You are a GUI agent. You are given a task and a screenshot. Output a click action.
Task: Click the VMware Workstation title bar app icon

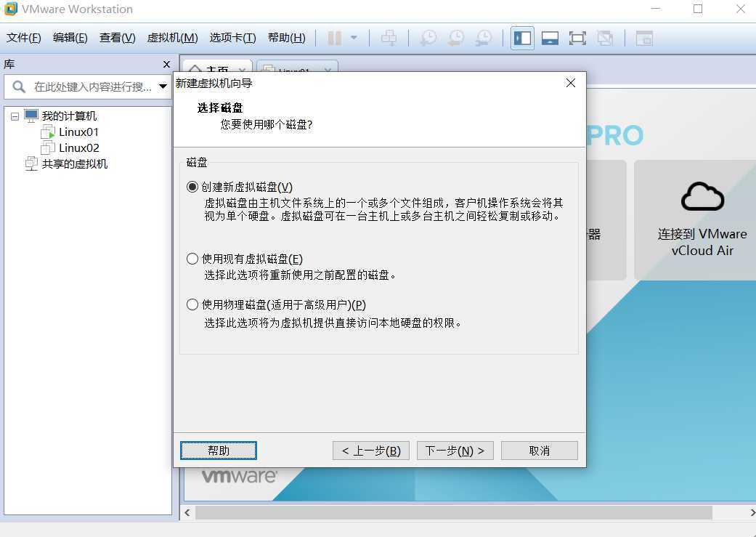[11, 9]
